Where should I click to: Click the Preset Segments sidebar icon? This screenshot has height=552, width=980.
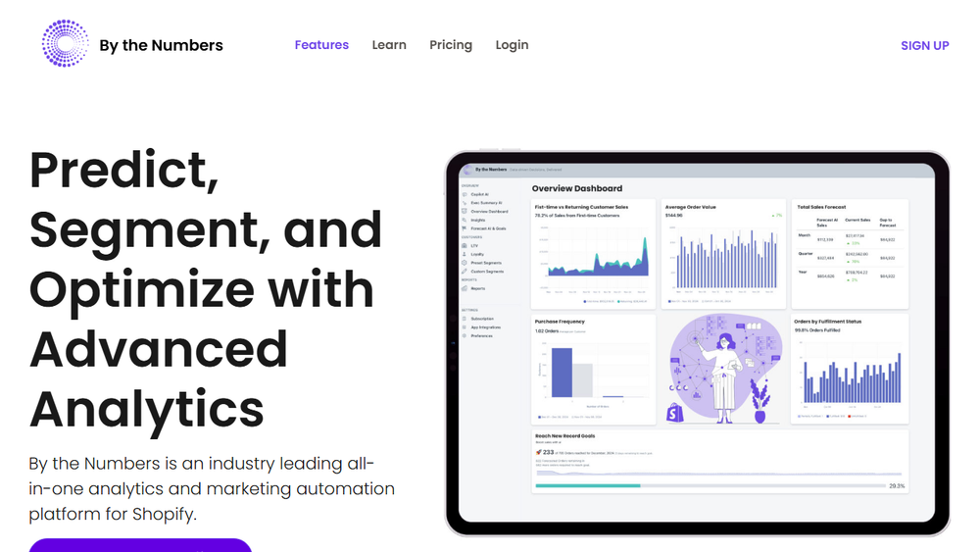coord(465,263)
